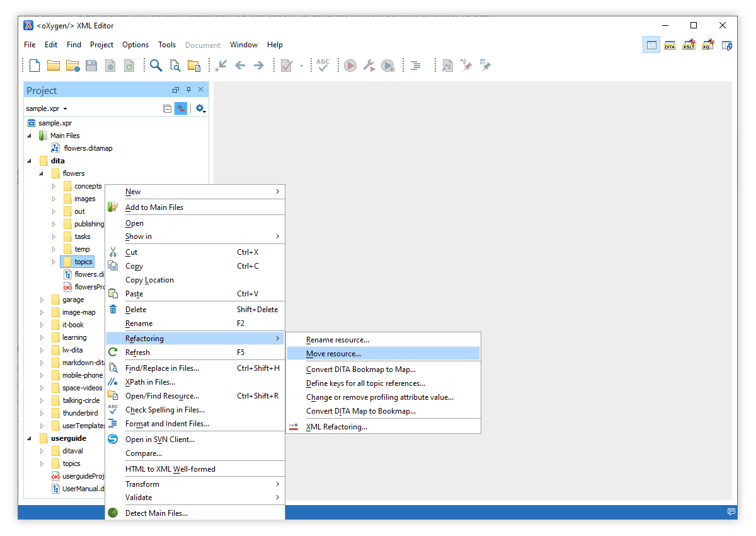Screen dimensions: 756x536
Task: Select Detect Main Files... entry
Action: [x=195, y=513]
